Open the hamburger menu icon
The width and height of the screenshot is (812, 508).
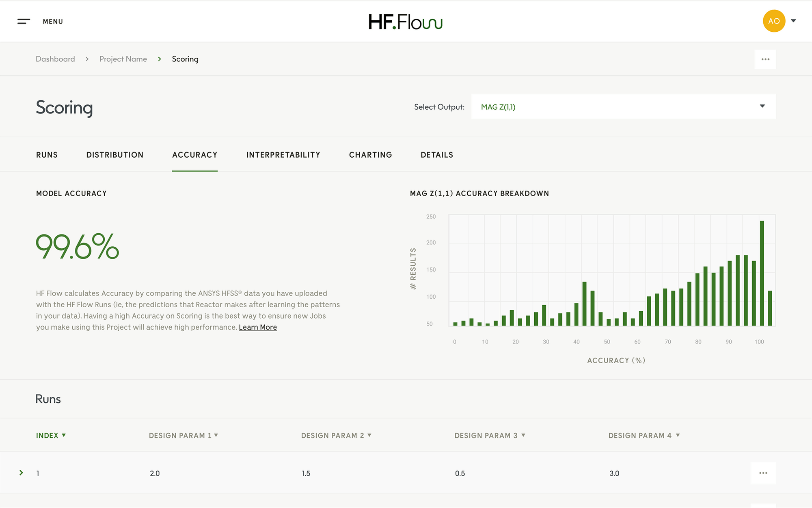click(24, 21)
